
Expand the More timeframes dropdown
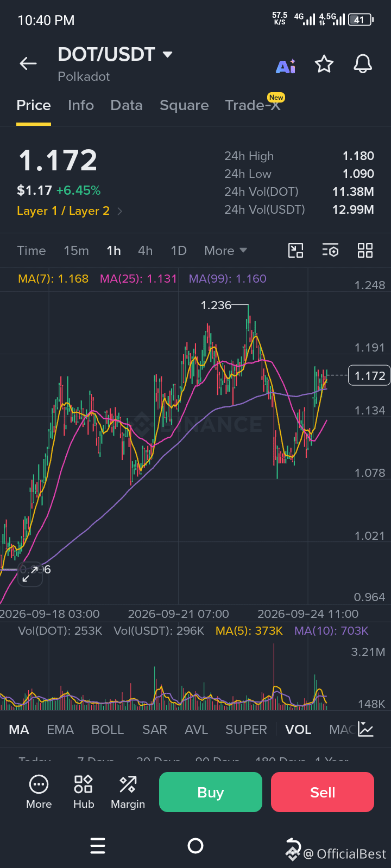pyautogui.click(x=225, y=251)
